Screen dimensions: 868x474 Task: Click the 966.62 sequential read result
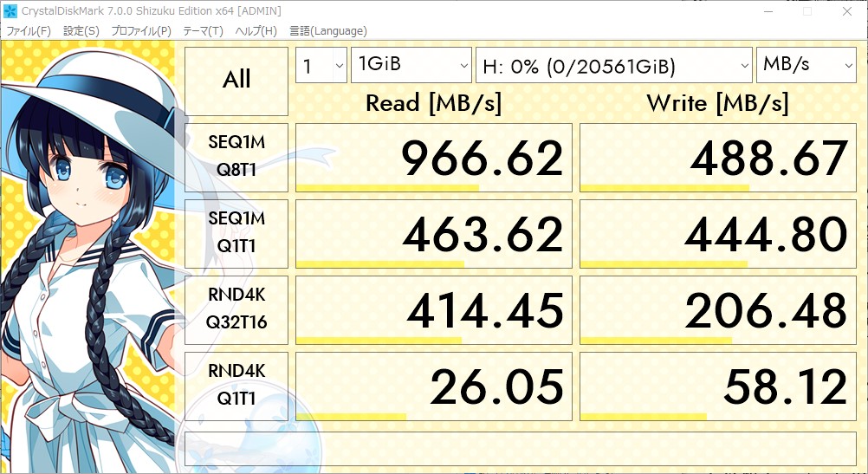[x=433, y=158]
